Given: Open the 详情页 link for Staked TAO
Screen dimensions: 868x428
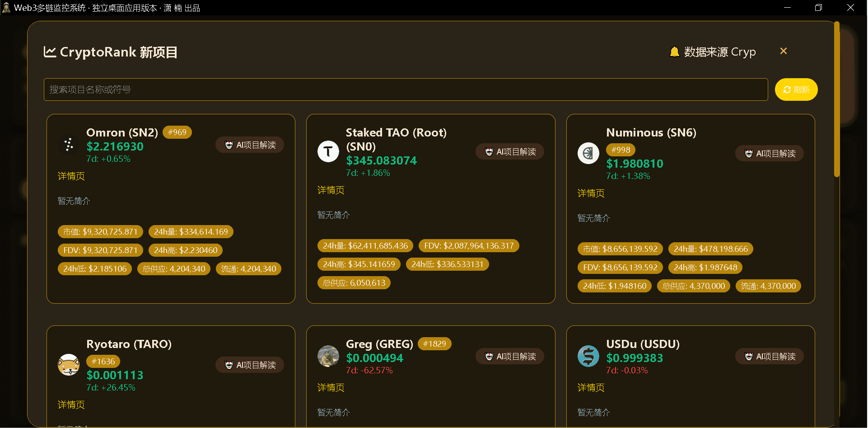Looking at the screenshot, I should click(331, 190).
